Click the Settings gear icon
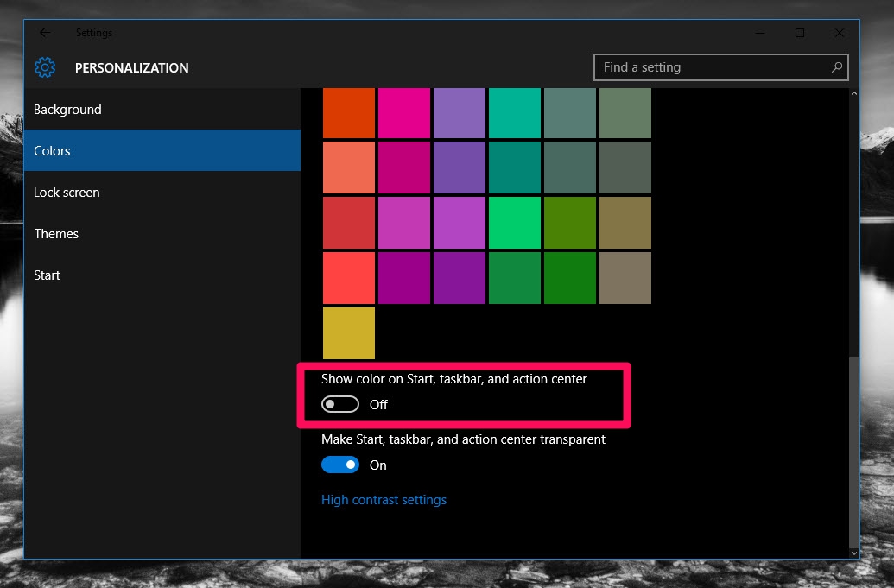This screenshot has height=588, width=894. click(x=45, y=67)
